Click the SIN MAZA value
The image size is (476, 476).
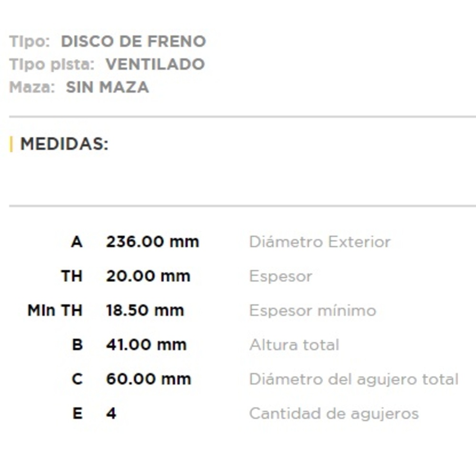(x=108, y=87)
